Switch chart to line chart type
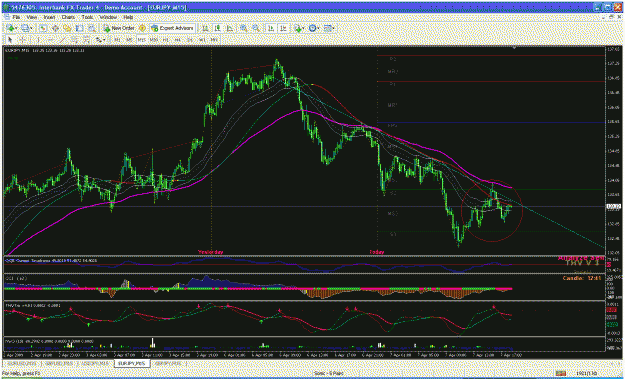Viewport: 625px width, 379px height. point(230,28)
